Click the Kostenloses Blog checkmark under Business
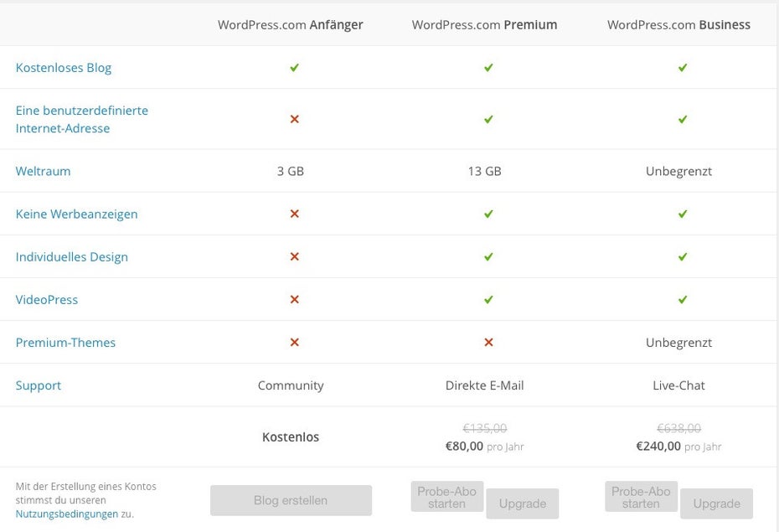Viewport: 779px width, 532px height. (683, 67)
